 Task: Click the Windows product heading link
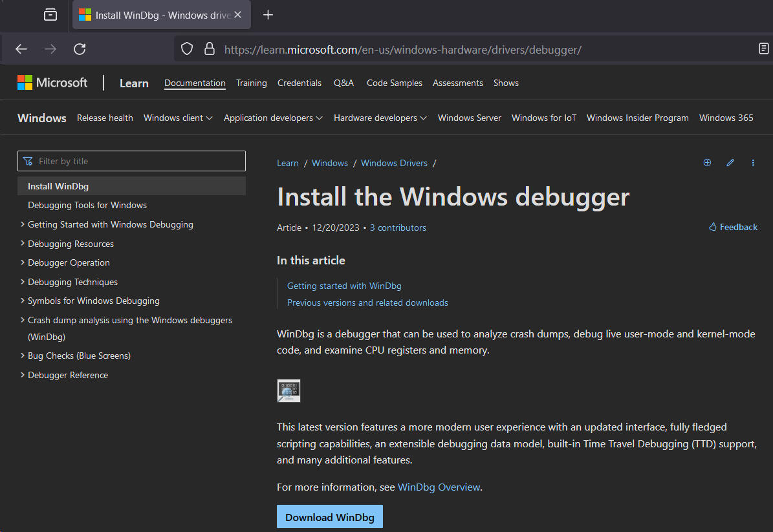42,118
